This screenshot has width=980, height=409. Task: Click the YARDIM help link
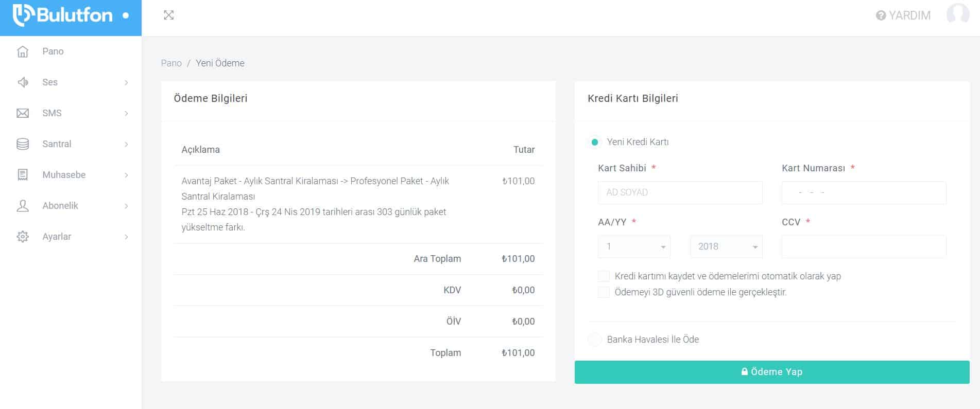tap(909, 16)
